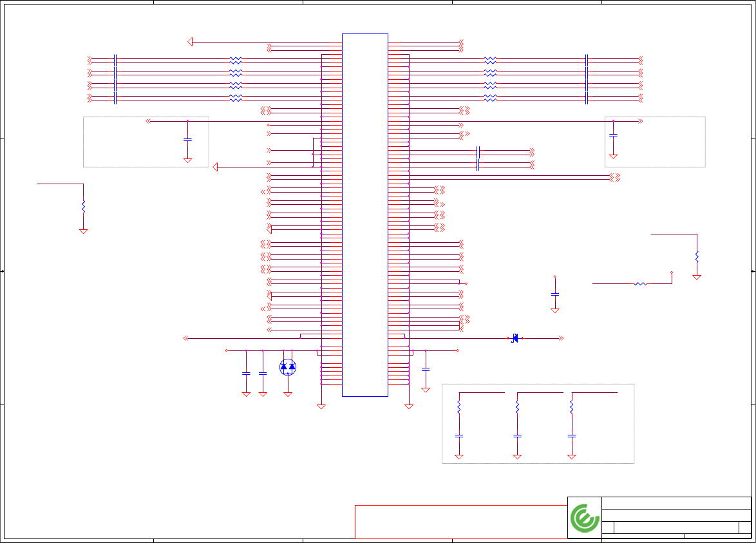
Task: Click the last capacitor in the bottom dashed box
Action: [x=572, y=436]
